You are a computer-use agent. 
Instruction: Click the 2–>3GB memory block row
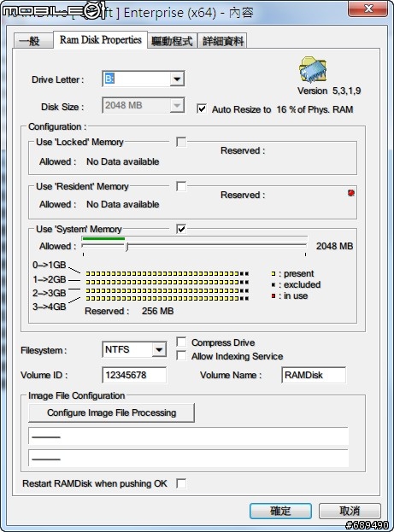[x=168, y=290]
